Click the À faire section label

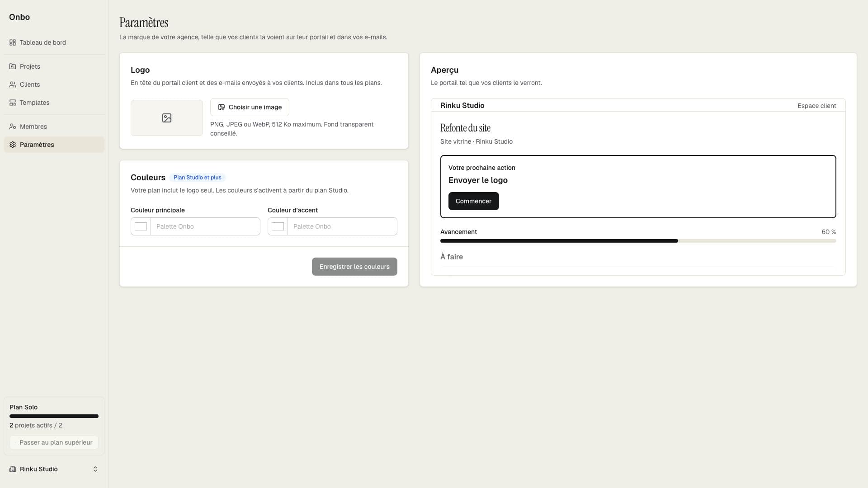coord(451,257)
